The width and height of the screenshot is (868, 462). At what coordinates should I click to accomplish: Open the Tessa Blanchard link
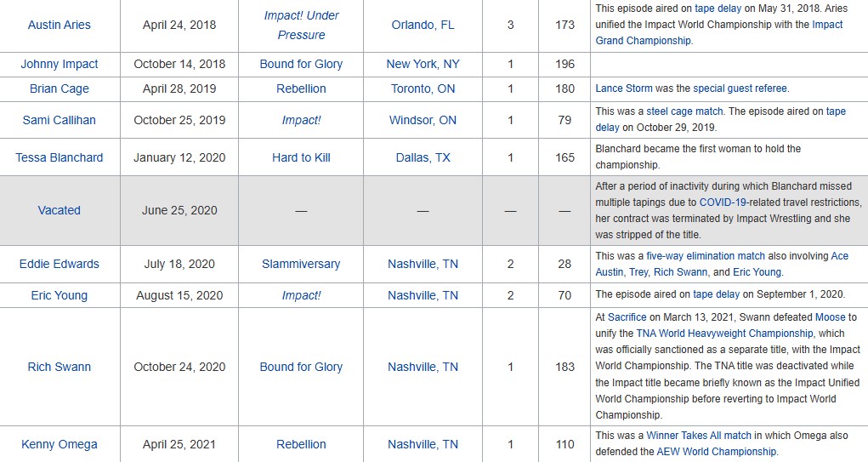point(60,157)
